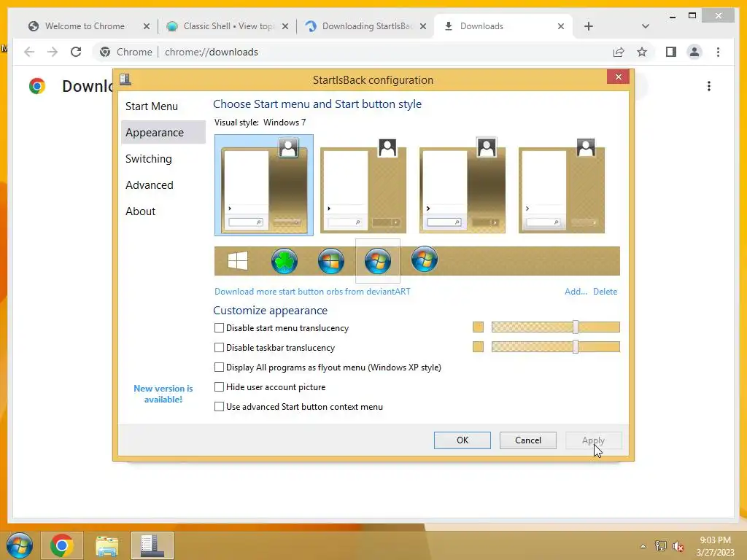Image resolution: width=747 pixels, height=560 pixels.
Task: Click the Windows Start orb on taskbar
Action: 19,545
